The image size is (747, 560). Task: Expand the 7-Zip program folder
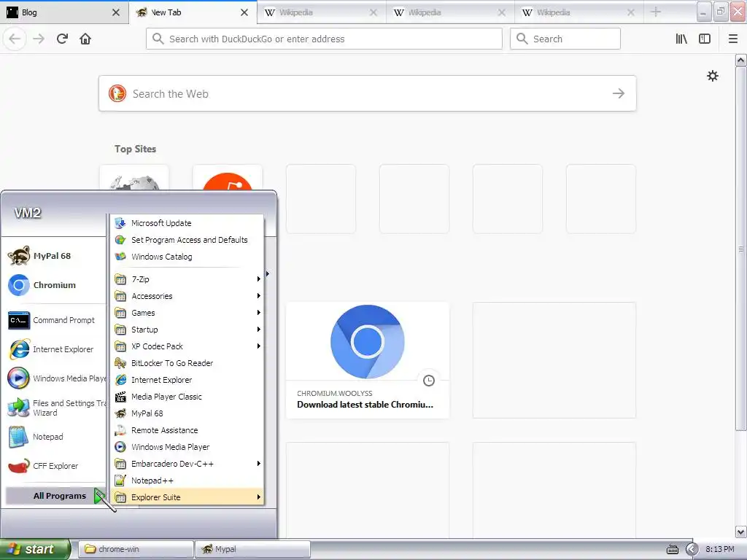(187, 279)
